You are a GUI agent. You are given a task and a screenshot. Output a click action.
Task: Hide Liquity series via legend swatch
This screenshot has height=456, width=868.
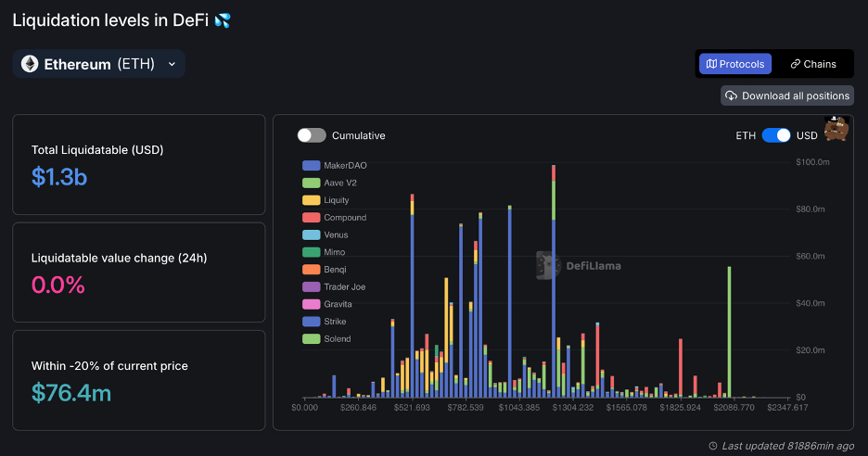311,200
